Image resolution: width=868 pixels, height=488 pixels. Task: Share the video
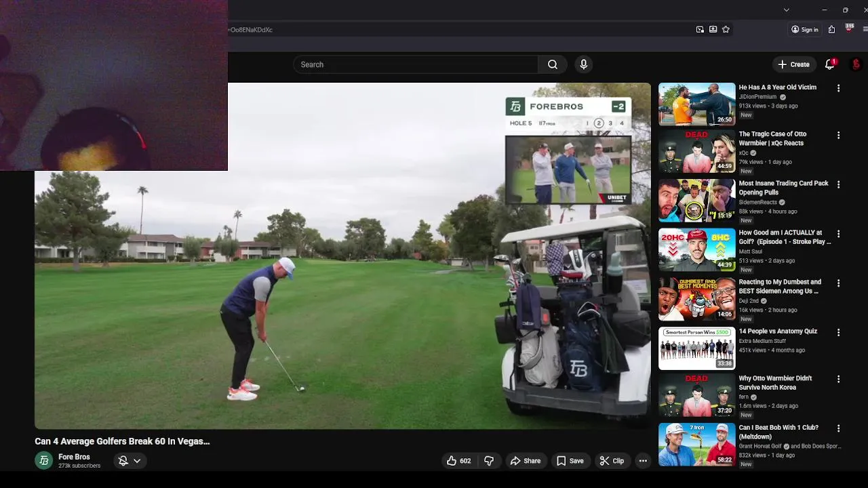(526, 461)
